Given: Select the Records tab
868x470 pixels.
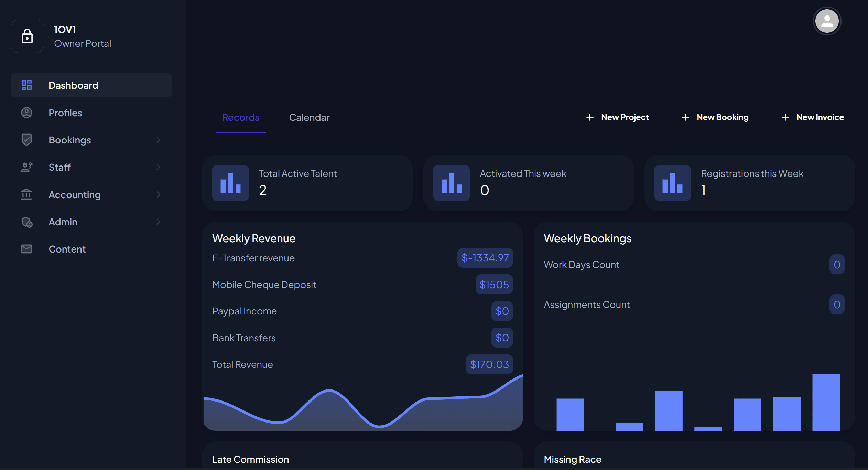Looking at the screenshot, I should (x=241, y=117).
